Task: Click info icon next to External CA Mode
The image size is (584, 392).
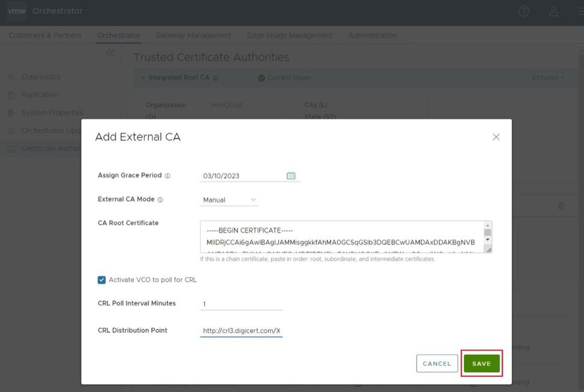Action: [160, 200]
